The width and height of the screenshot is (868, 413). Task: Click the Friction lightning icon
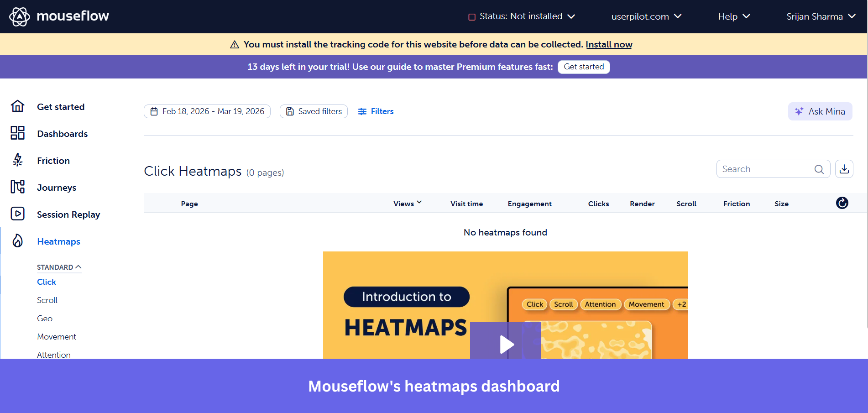point(18,160)
